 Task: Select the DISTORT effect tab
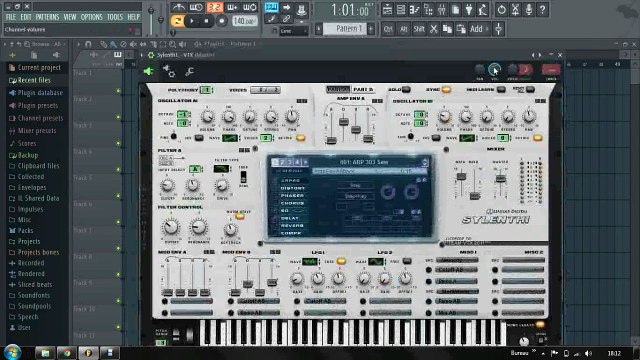click(293, 188)
